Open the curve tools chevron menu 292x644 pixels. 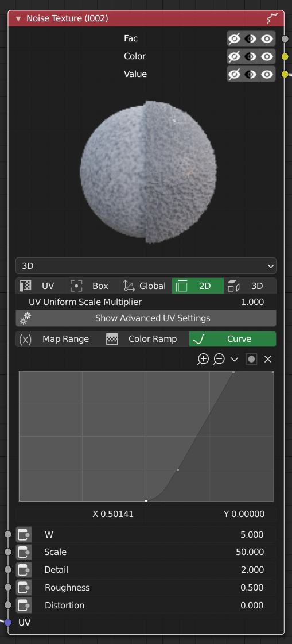pos(235,360)
